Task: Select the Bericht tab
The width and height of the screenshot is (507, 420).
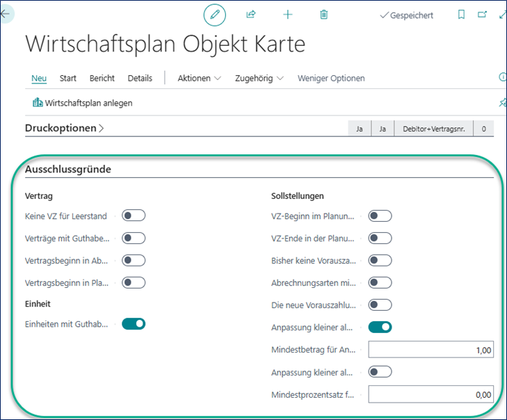Action: pos(102,79)
